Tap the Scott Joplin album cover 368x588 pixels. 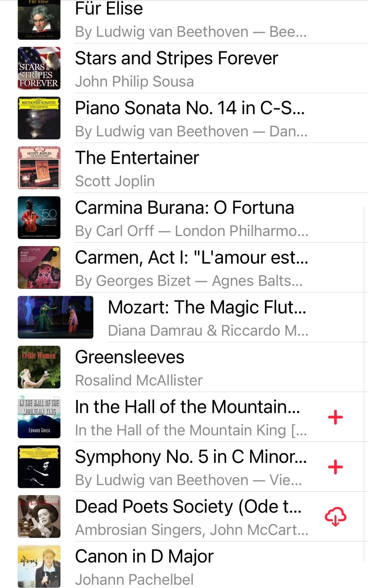click(x=39, y=168)
